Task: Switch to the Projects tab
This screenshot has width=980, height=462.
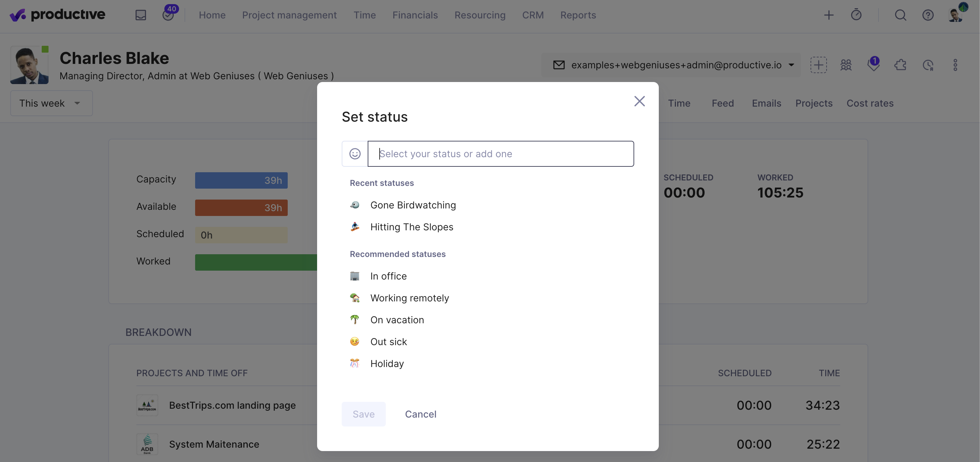Action: pos(814,103)
